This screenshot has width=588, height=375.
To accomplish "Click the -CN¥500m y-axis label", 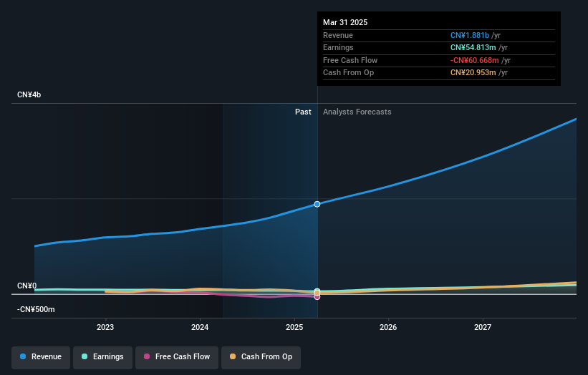I will tap(36, 309).
